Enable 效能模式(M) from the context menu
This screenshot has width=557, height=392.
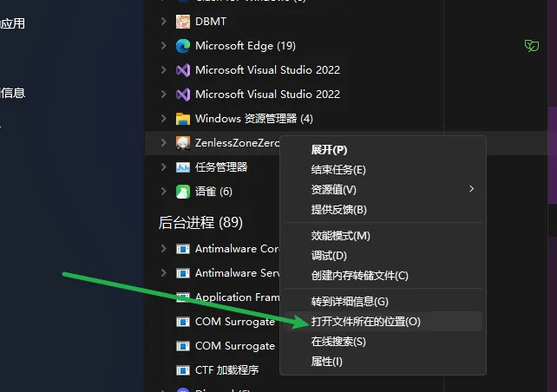[x=383, y=236]
